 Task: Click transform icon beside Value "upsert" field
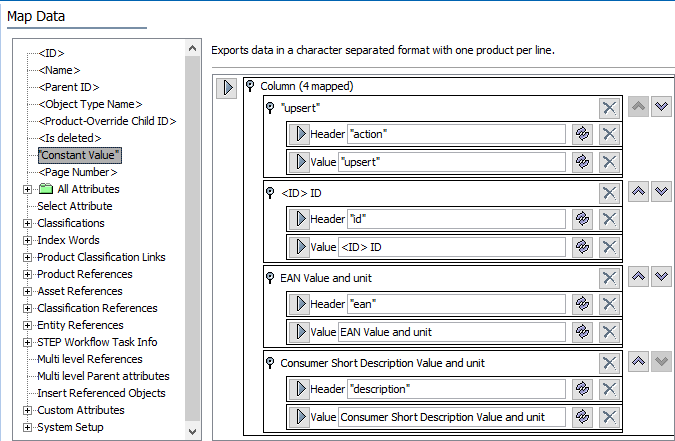582,162
